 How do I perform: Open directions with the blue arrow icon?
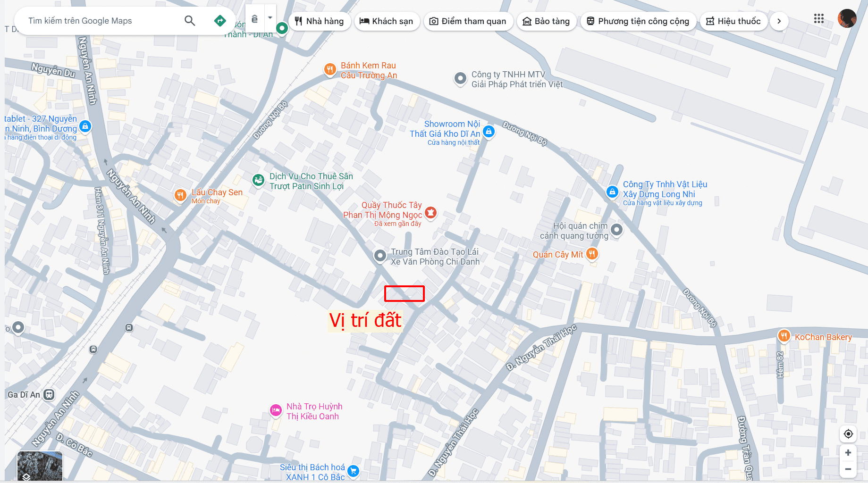220,21
